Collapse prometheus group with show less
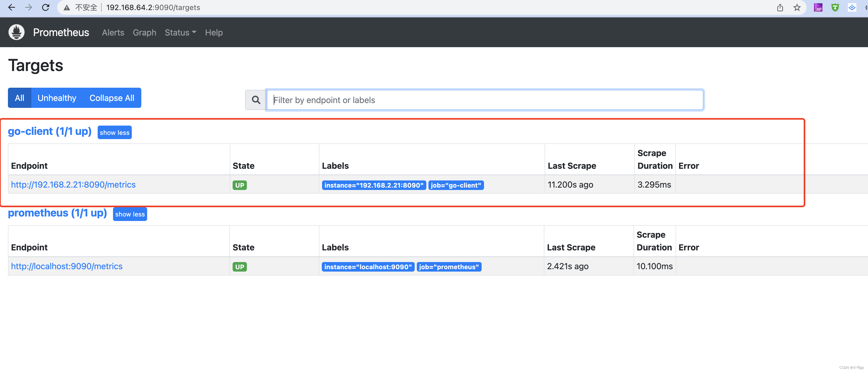The height and width of the screenshot is (372, 868). (130, 214)
